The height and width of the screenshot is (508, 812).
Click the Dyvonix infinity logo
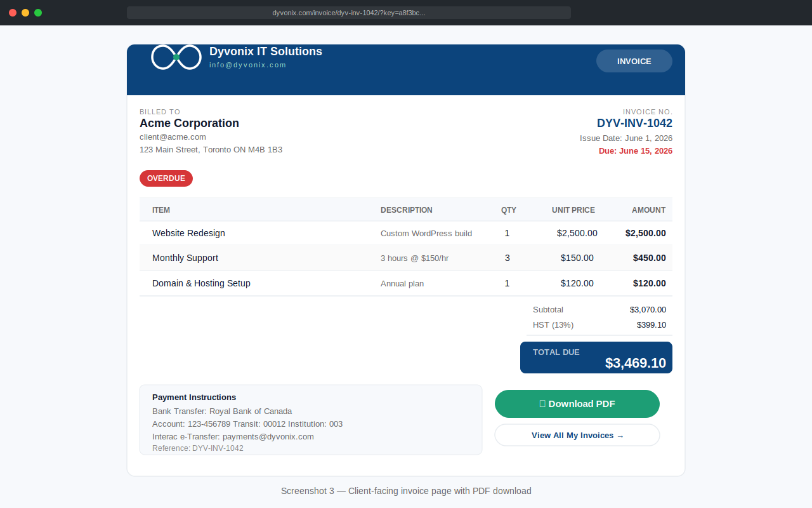click(x=176, y=57)
